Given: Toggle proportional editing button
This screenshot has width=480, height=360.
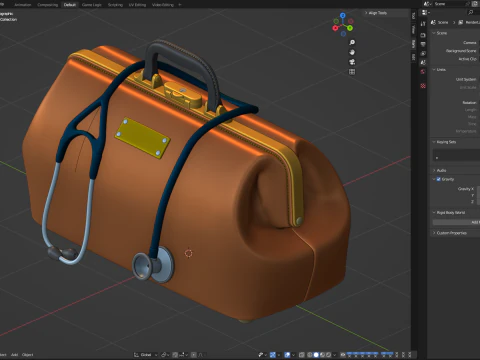Looking at the screenshot, I should click(x=194, y=355).
